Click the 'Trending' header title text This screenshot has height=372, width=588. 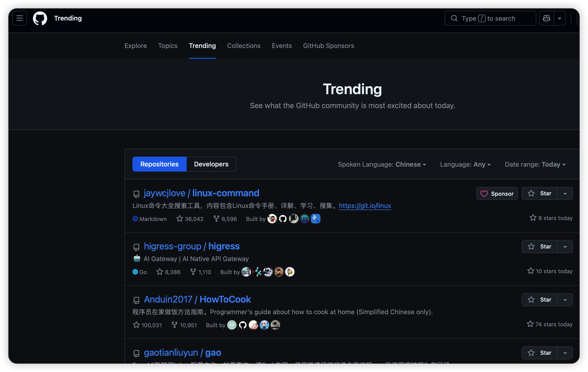(x=68, y=18)
